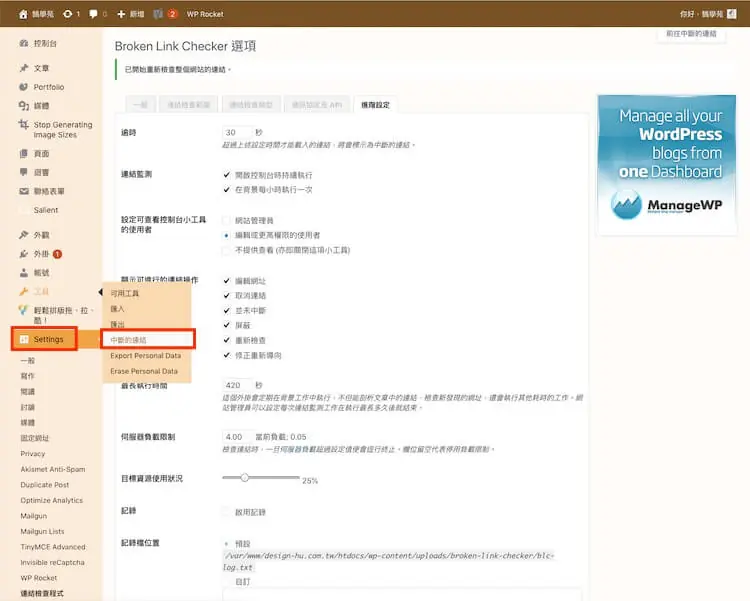This screenshot has width=750, height=601.
Task: Uncheck the 重新檢查 link action checkbox
Action: (227, 340)
